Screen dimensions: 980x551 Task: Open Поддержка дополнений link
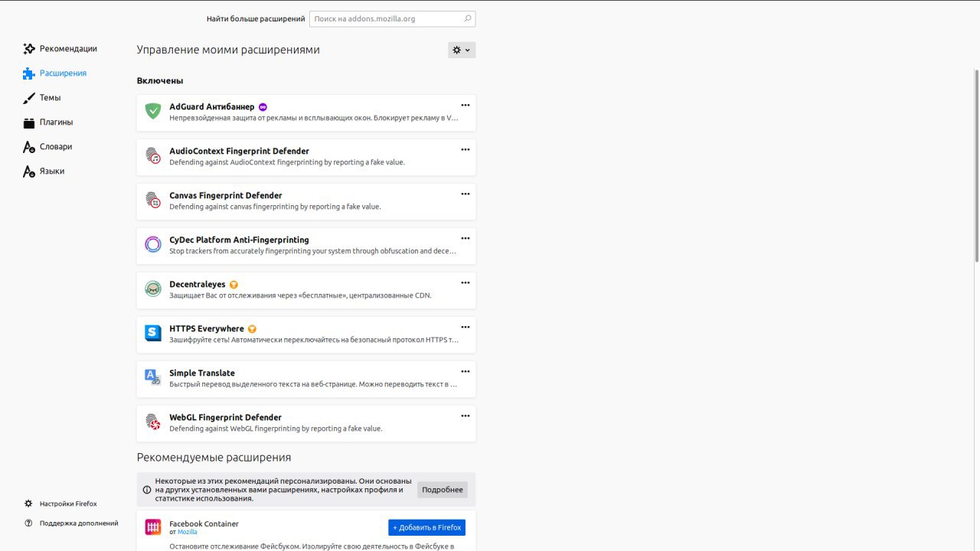click(x=79, y=523)
